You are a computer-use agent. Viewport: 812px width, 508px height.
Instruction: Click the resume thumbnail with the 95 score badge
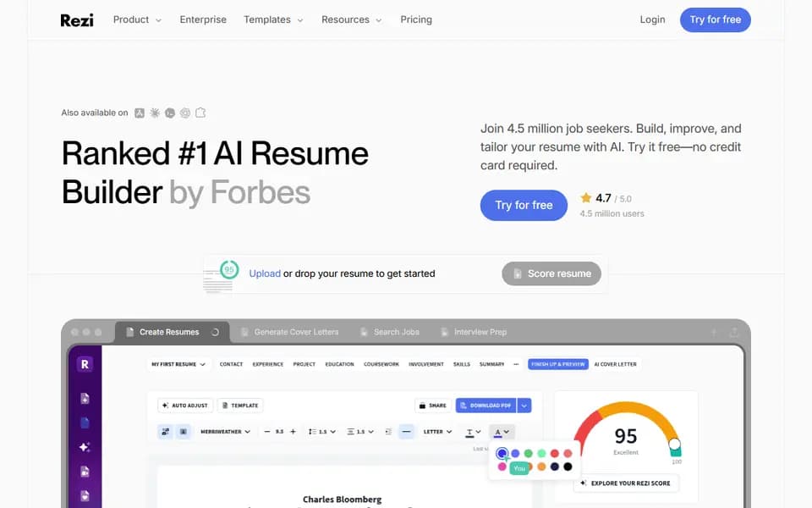coord(221,276)
